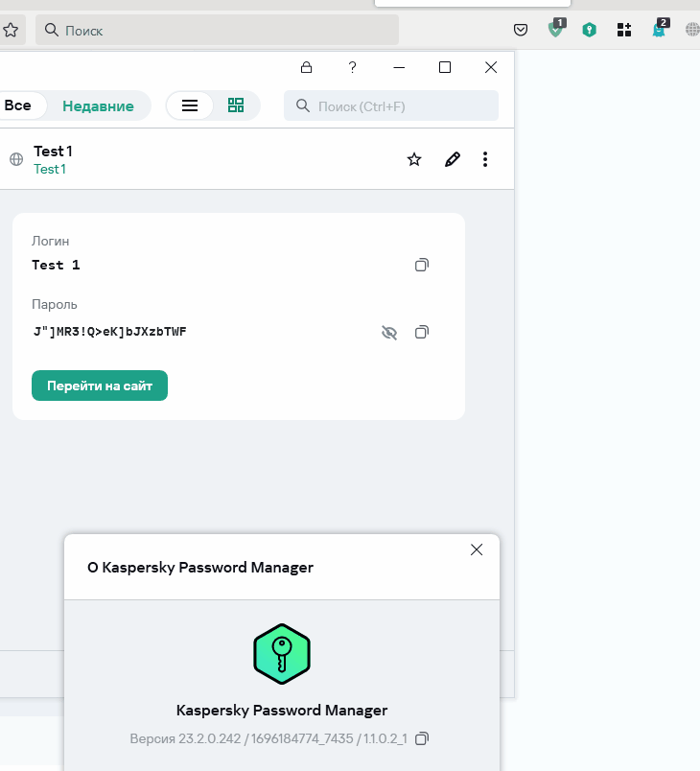Copy the Логин value
700x771 pixels.
421,265
